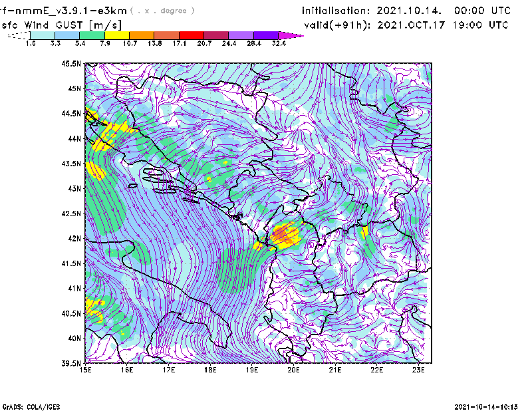
Task: Click the magenta arrow end of the colorbar
Action: click(291, 35)
